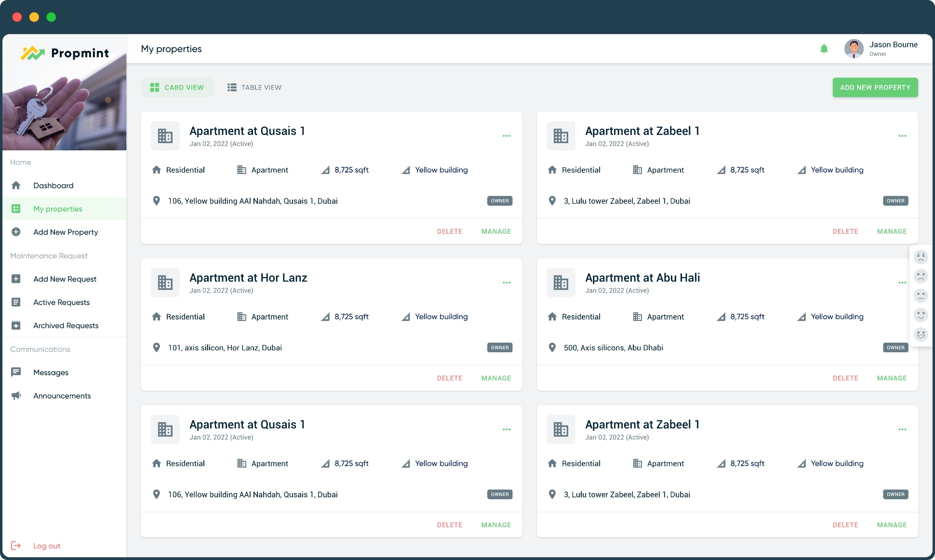Screen dimensions: 935x560
Task: Switch to Table View
Action: [x=254, y=87]
